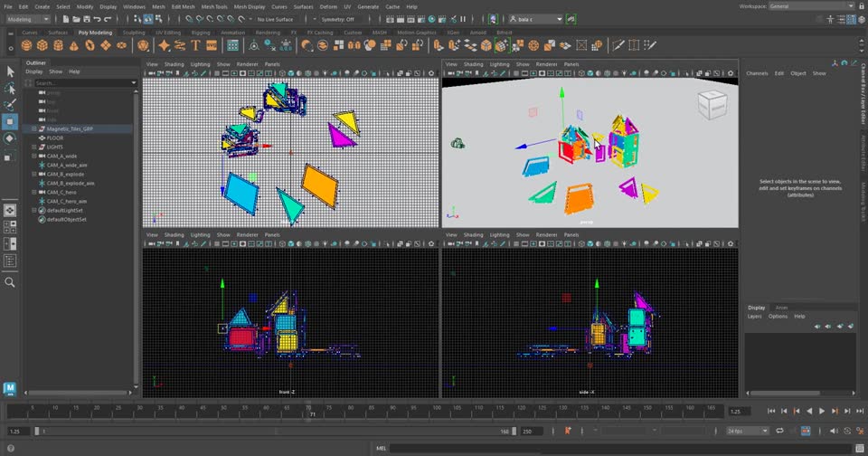
Task: Expand the defaultLightSet node
Action: point(34,210)
